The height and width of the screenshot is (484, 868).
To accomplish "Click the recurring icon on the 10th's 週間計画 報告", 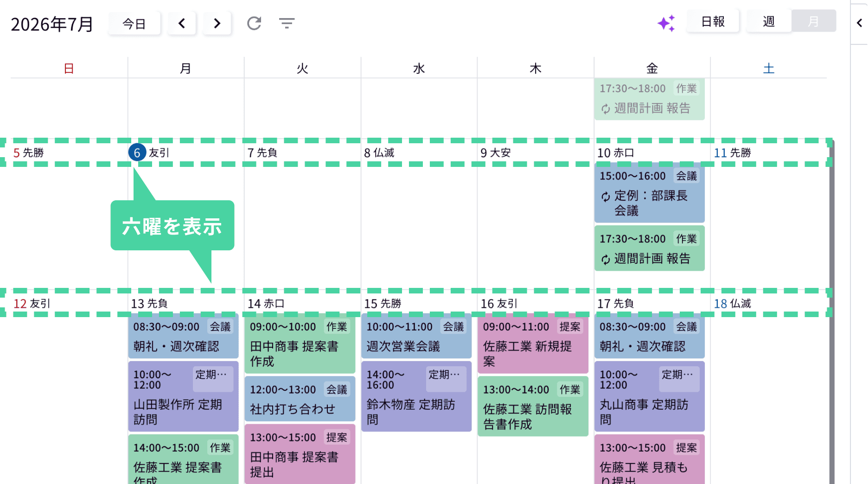I will [606, 260].
